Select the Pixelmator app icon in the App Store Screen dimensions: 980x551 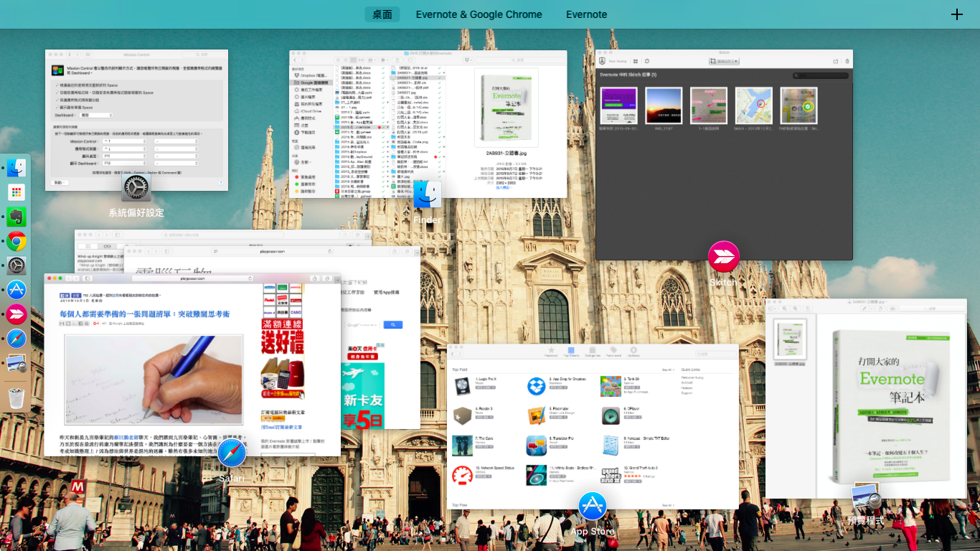coord(535,415)
